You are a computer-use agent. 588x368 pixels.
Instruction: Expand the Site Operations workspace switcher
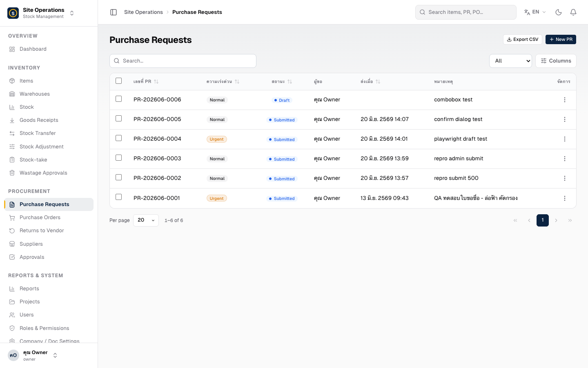point(72,13)
